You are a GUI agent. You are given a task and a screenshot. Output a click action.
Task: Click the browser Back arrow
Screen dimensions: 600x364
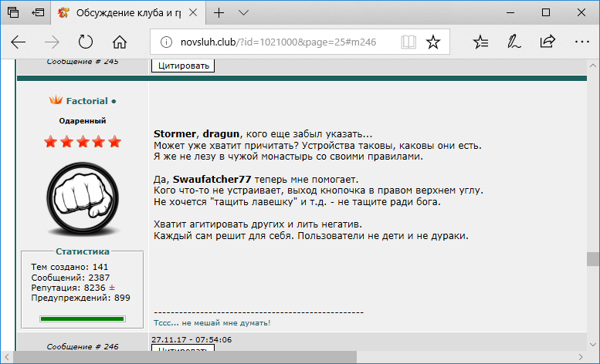[19, 42]
